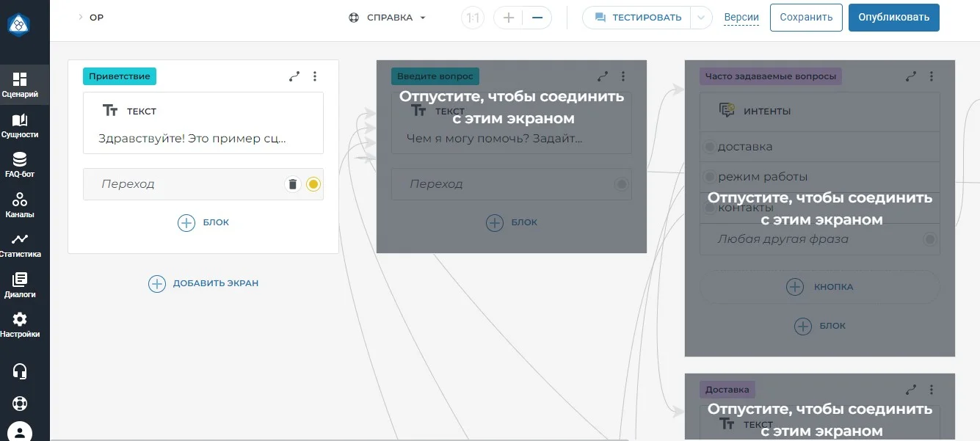Open the FAQ-бот section in sidebar
The width and height of the screenshot is (980, 441).
(x=20, y=165)
